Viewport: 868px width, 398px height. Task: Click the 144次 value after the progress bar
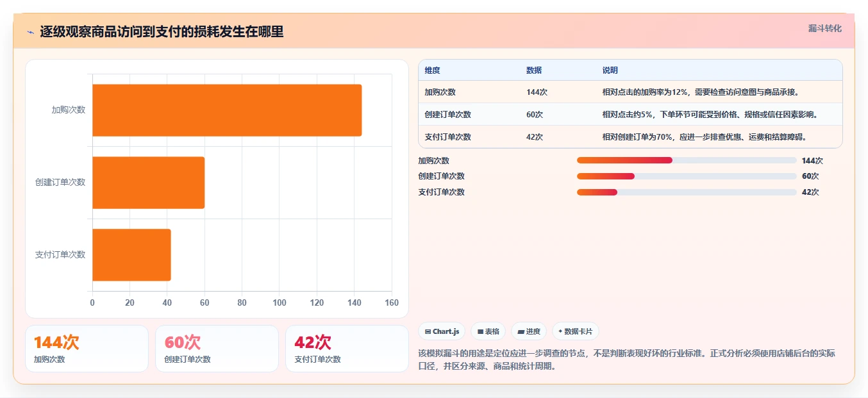point(812,161)
